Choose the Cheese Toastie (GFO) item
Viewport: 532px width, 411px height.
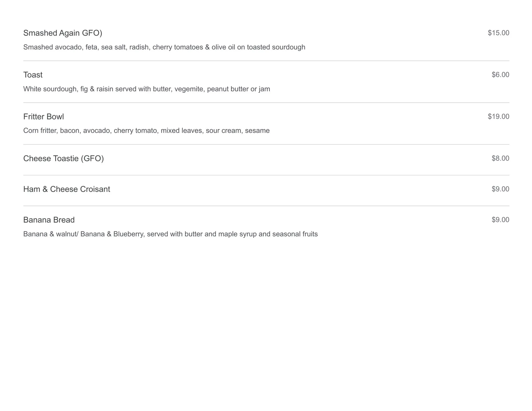(64, 158)
